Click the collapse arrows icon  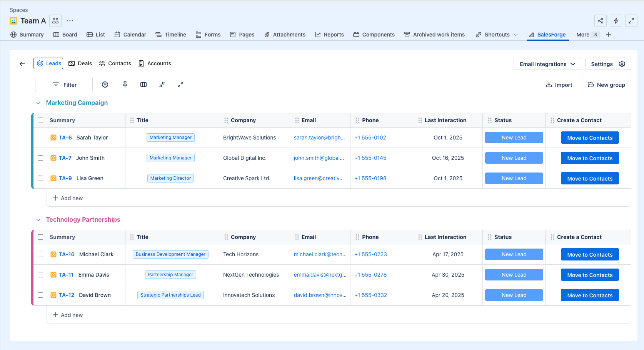162,85
